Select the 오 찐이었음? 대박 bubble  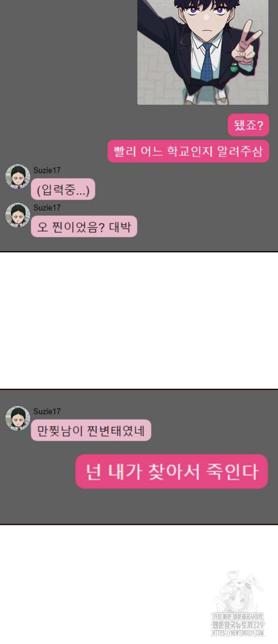pyautogui.click(x=84, y=227)
